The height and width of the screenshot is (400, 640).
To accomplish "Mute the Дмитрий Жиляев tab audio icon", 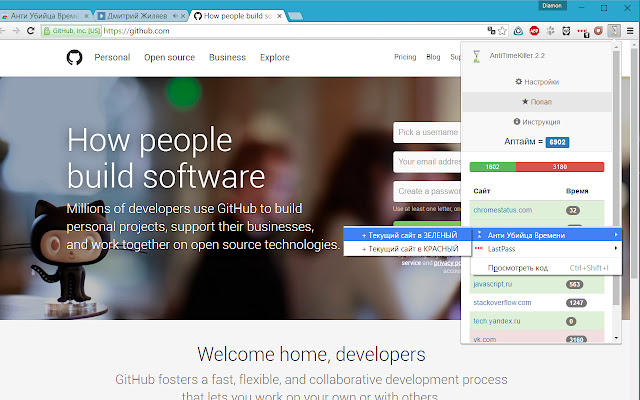I will point(175,16).
